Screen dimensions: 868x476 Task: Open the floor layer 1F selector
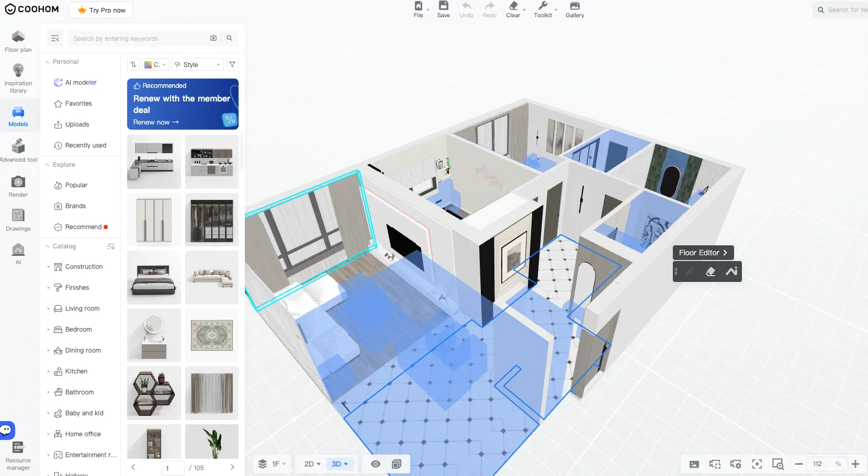[x=272, y=464]
